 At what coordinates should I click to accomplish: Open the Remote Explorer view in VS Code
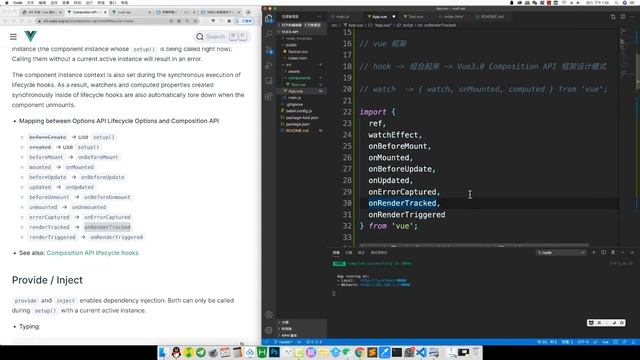click(x=269, y=81)
